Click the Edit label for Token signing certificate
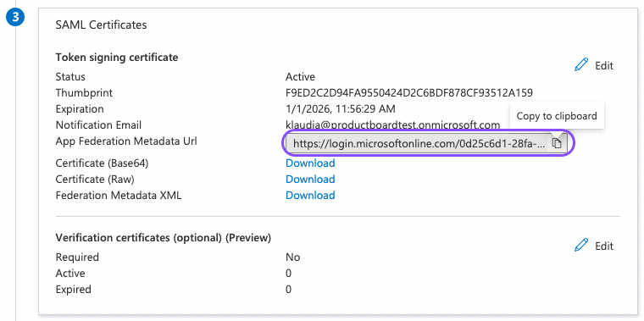 point(604,66)
